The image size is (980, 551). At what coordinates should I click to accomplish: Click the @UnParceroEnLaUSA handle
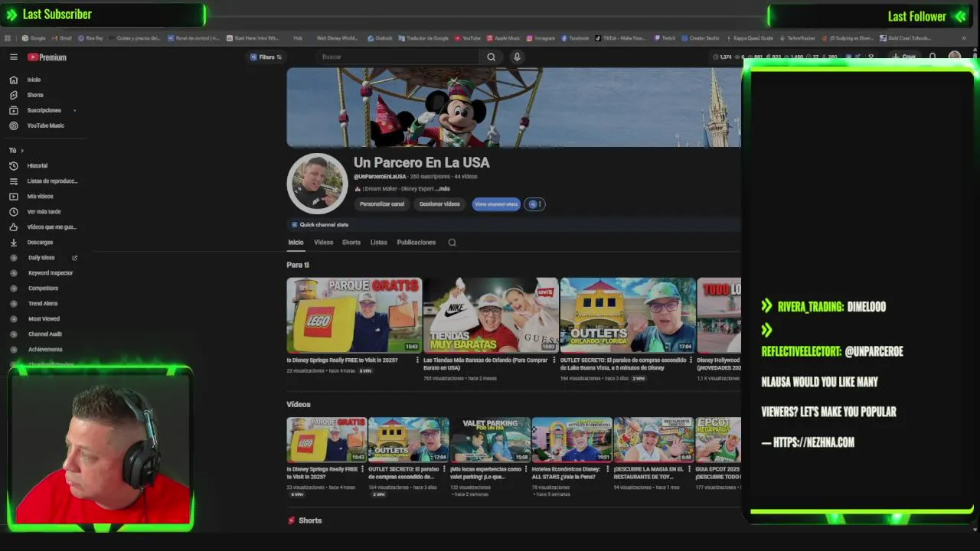[x=380, y=177]
